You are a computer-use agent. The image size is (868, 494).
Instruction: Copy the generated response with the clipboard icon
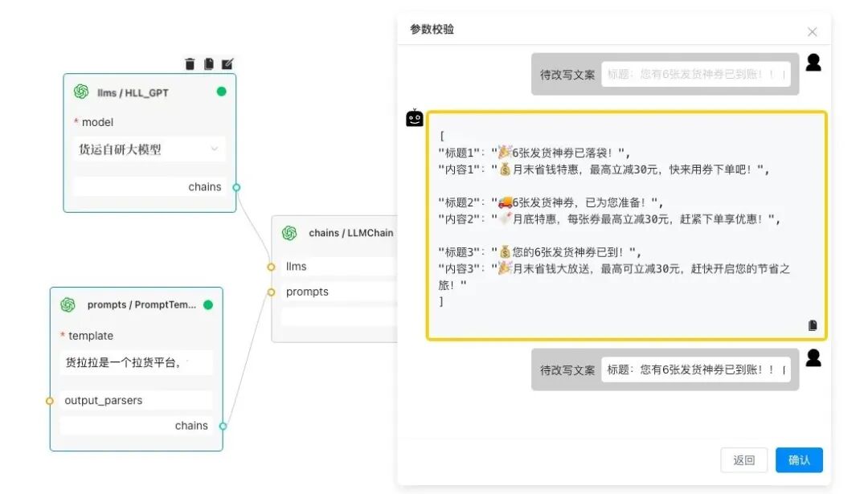[x=813, y=325]
